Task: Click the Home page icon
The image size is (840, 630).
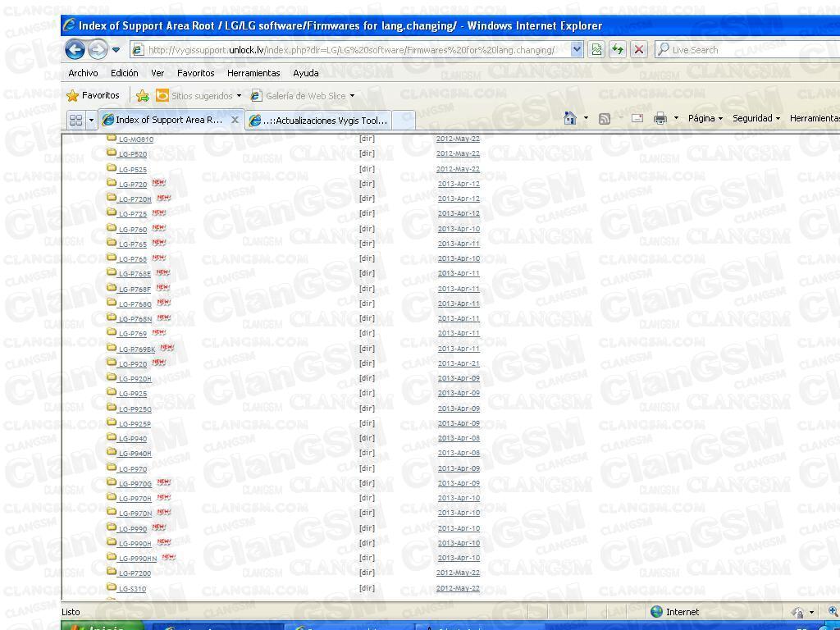Action: 570,118
